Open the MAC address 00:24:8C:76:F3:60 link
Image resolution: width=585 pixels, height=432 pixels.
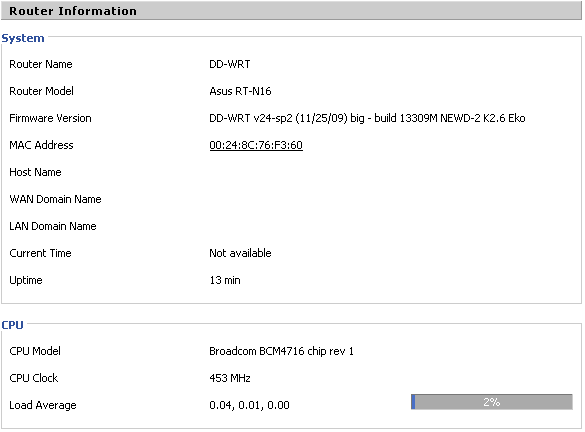256,145
